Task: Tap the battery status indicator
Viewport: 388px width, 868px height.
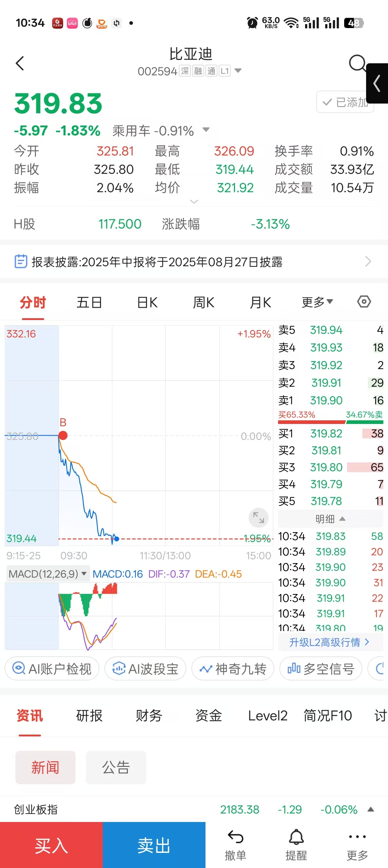Action: pyautogui.click(x=354, y=23)
